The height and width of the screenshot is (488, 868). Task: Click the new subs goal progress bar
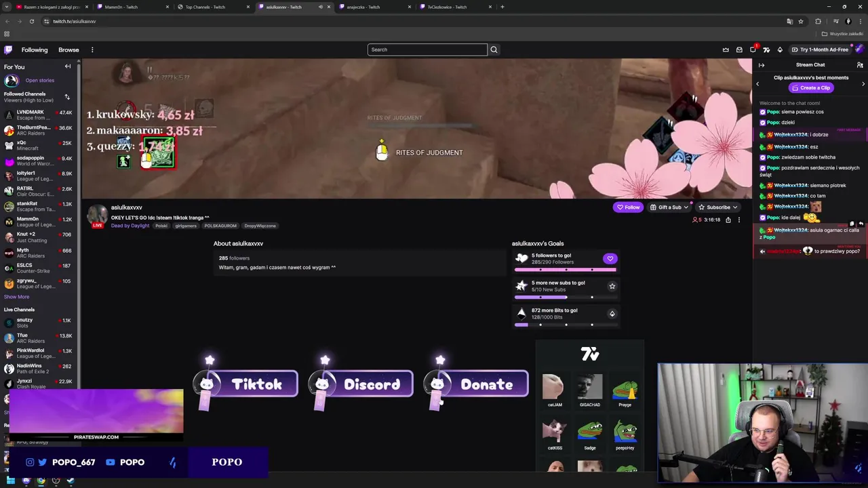(x=566, y=297)
